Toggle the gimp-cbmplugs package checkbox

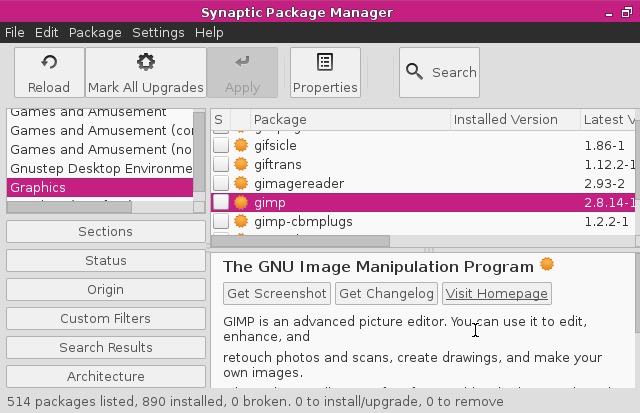click(220, 221)
